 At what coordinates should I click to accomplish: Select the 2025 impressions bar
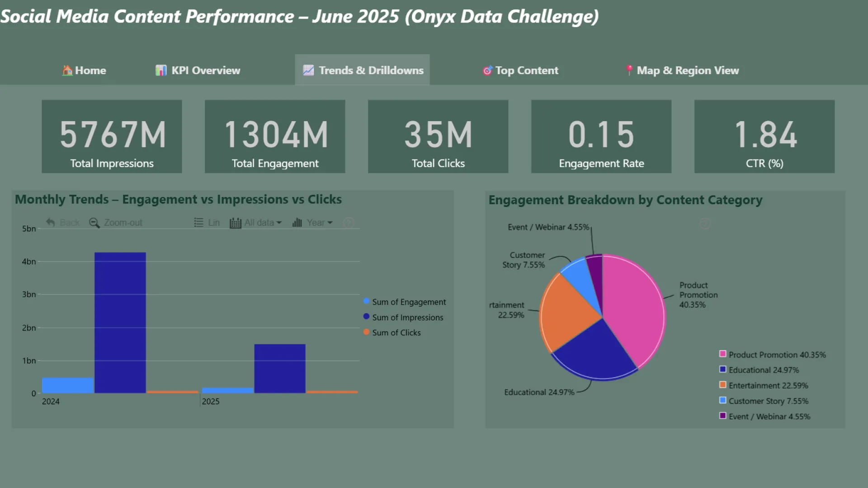(280, 369)
